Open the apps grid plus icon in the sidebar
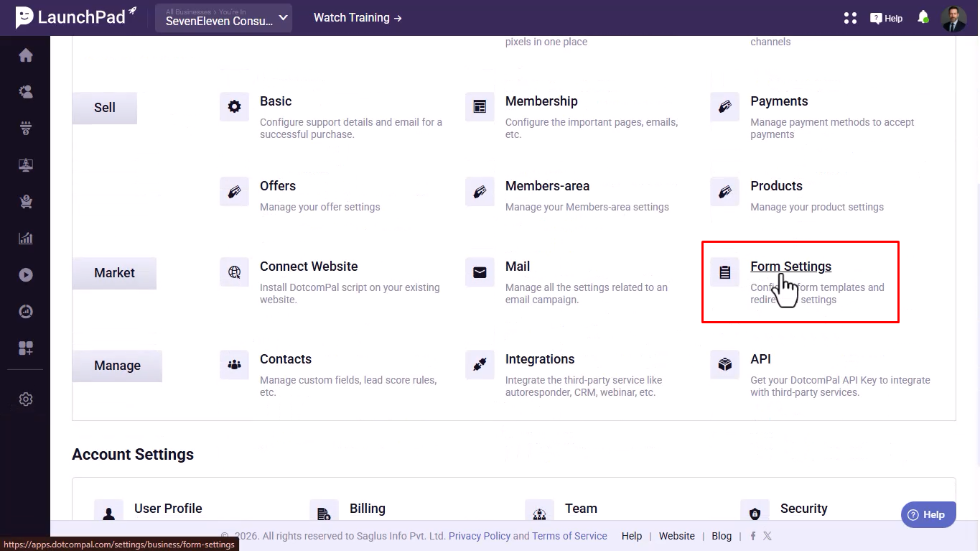 (x=26, y=348)
